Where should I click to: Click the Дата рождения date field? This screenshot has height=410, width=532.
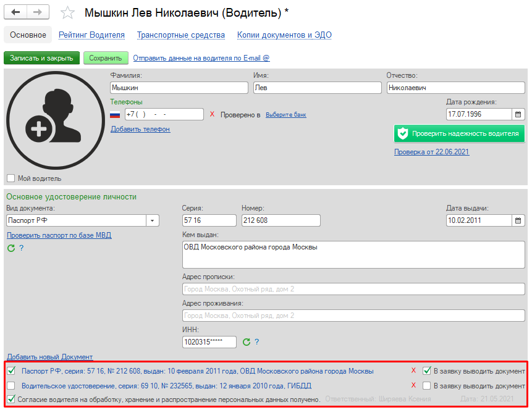479,114
